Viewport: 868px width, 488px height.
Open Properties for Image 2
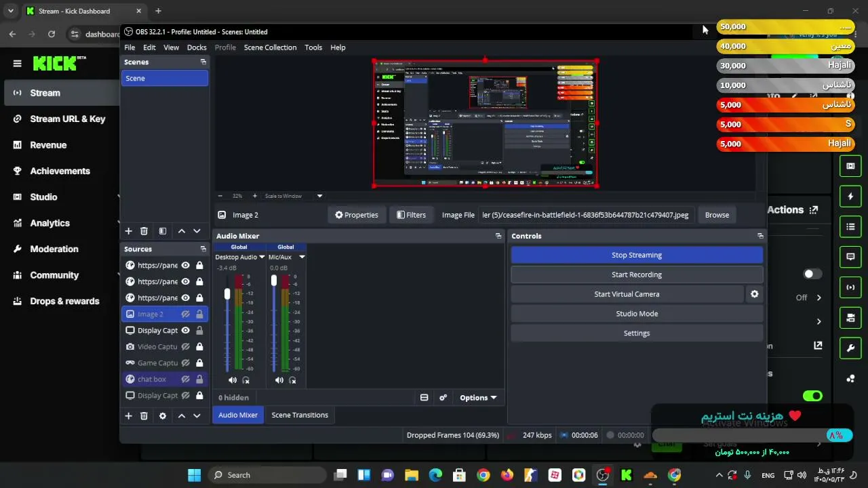click(x=357, y=215)
